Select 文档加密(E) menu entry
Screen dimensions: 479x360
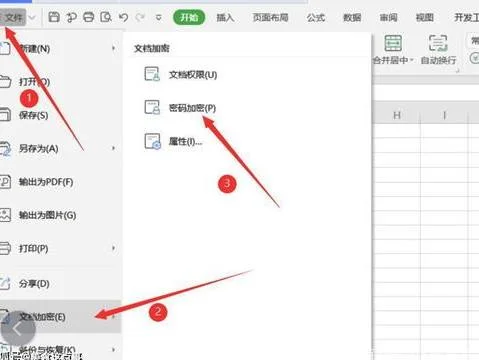tap(60, 317)
